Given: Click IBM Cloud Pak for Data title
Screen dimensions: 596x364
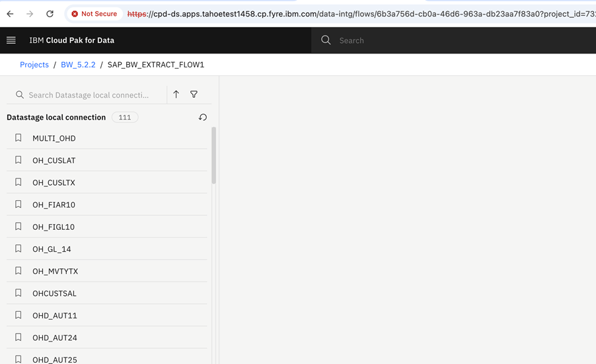Looking at the screenshot, I should [x=72, y=40].
